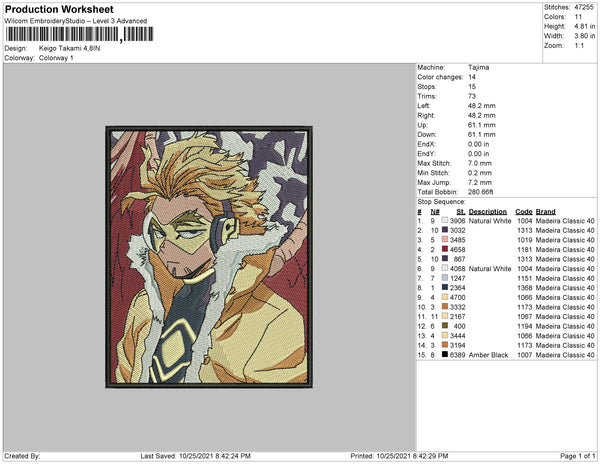Screen dimensions: 600x464
Task: Click the width value '3.80 in'
Action: click(585, 36)
